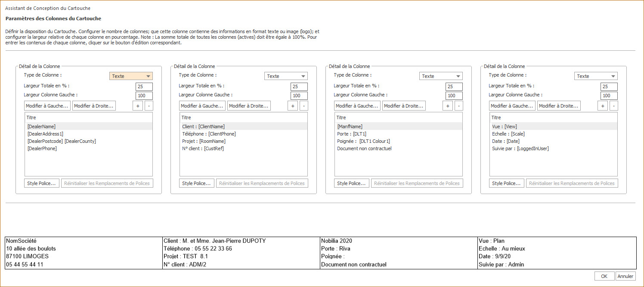644x287 pixels.
Task: Select the 'Poignée : [DLT1 Colour1]' row
Action: pos(399,141)
